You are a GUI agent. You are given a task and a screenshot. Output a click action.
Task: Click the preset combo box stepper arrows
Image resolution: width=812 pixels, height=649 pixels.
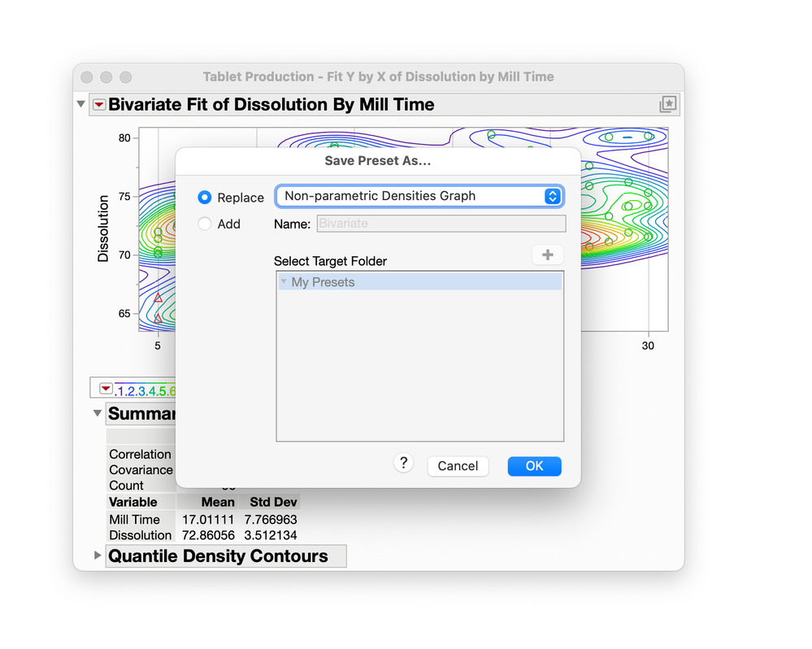[552, 196]
